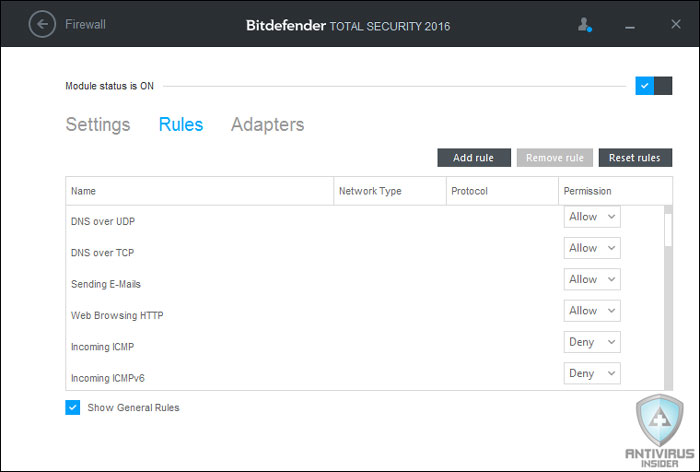Click the rules list scrollbar thumb

tap(668, 230)
